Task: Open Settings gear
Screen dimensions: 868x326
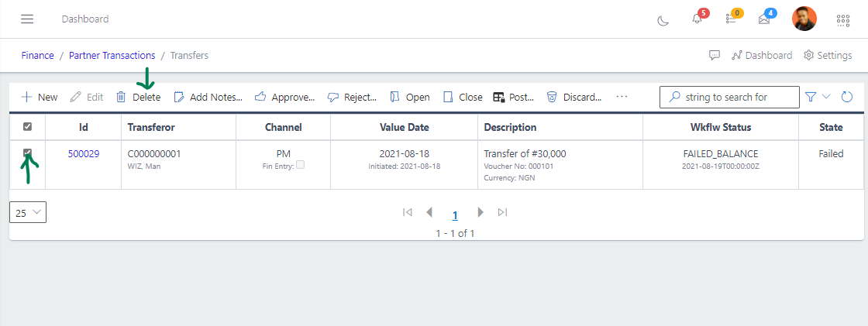Action: (828, 55)
